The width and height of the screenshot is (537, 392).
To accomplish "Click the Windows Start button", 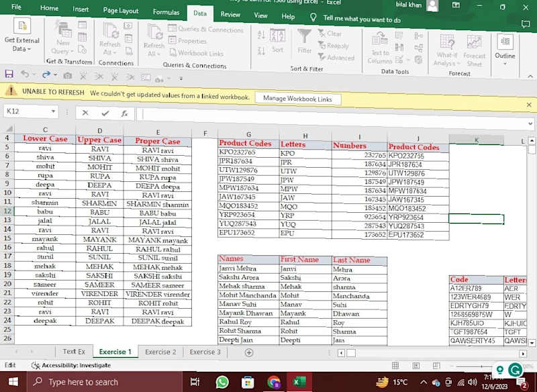I will click(x=13, y=382).
